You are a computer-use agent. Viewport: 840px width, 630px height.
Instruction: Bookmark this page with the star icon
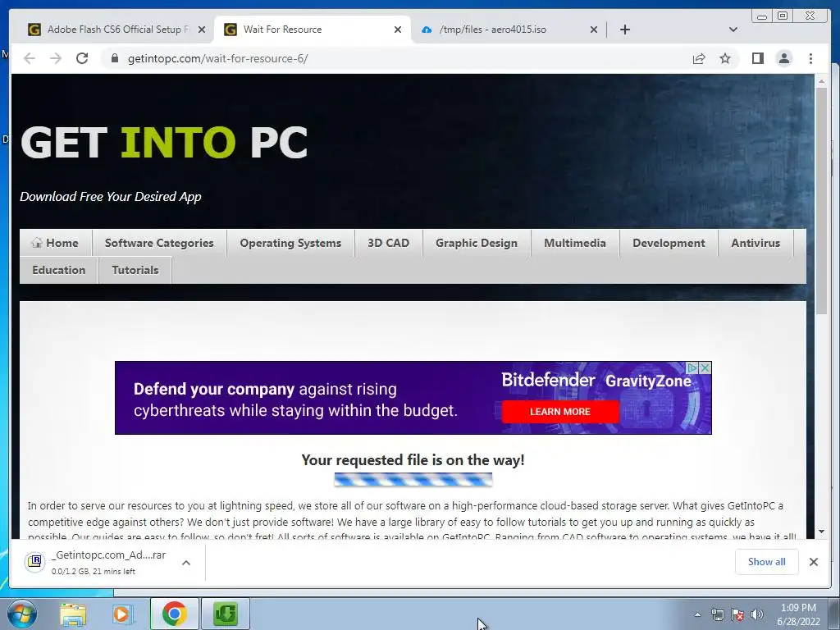[x=725, y=58]
